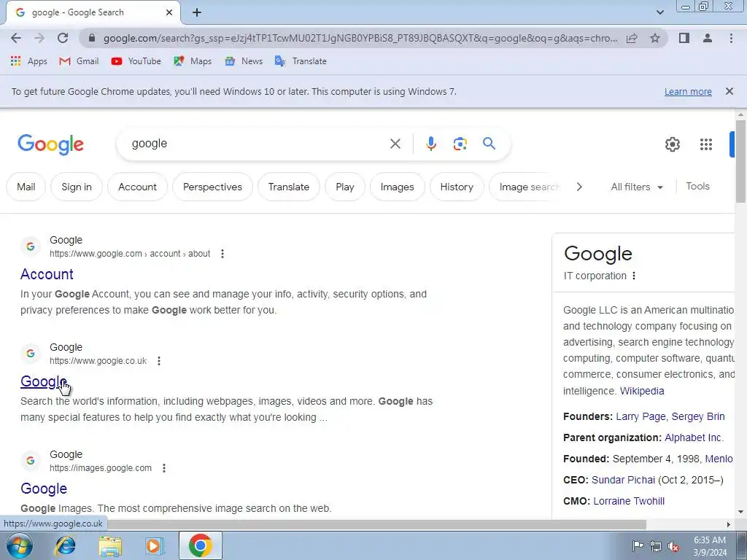Close the google - Google Search tab
747x560 pixels.
click(x=169, y=13)
